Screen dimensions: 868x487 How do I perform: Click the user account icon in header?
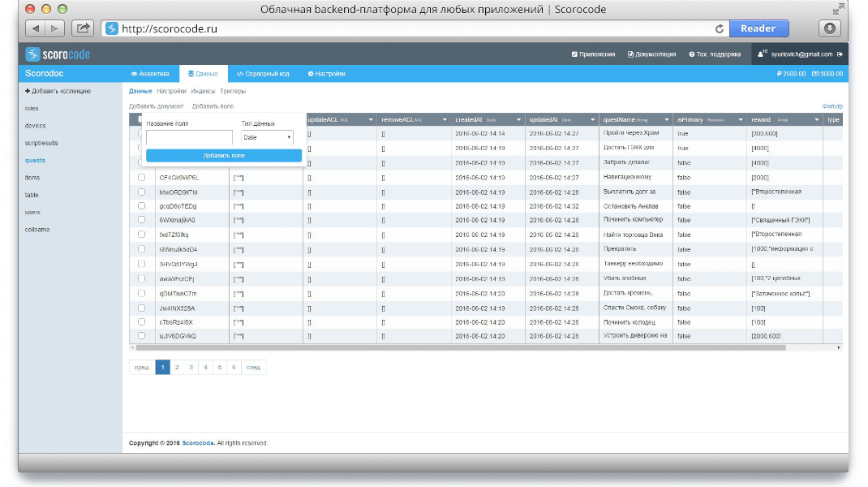(761, 54)
